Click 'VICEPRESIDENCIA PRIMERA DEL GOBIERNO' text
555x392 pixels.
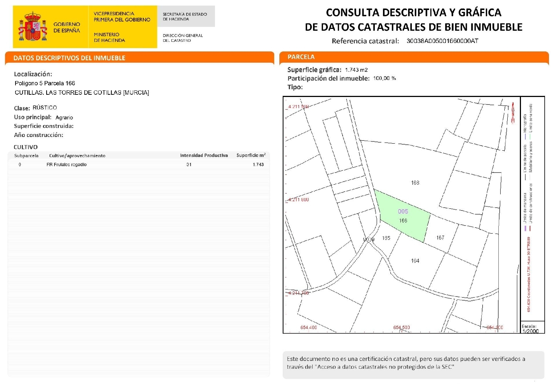pyautogui.click(x=122, y=17)
